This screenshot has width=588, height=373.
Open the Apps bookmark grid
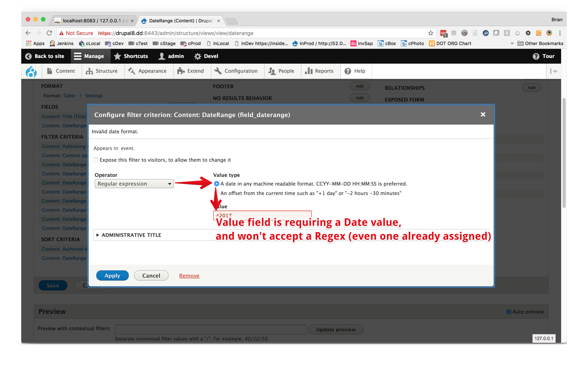pyautogui.click(x=35, y=44)
